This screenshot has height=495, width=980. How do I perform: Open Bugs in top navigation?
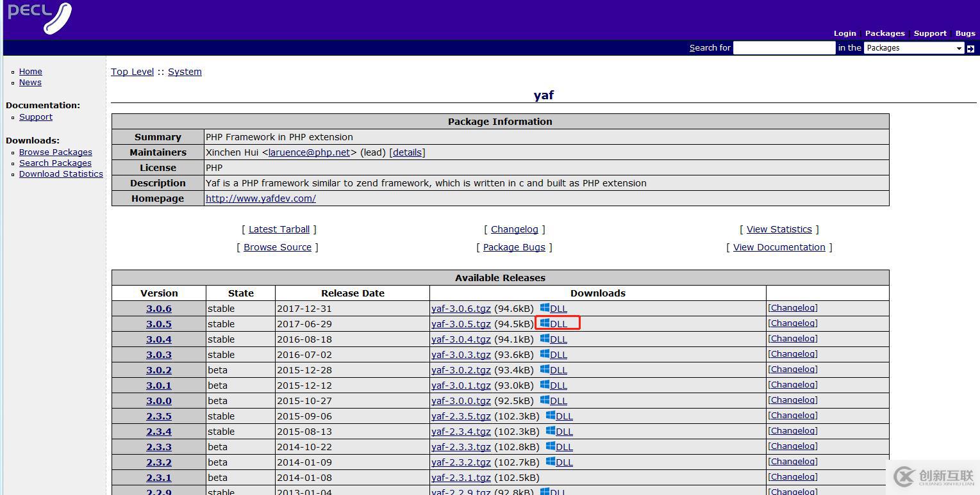click(x=965, y=33)
